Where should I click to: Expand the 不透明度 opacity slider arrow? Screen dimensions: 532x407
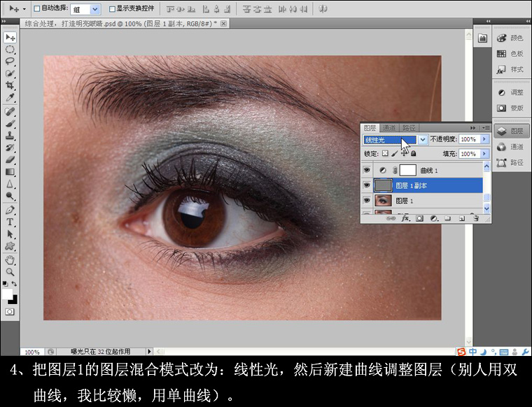484,139
